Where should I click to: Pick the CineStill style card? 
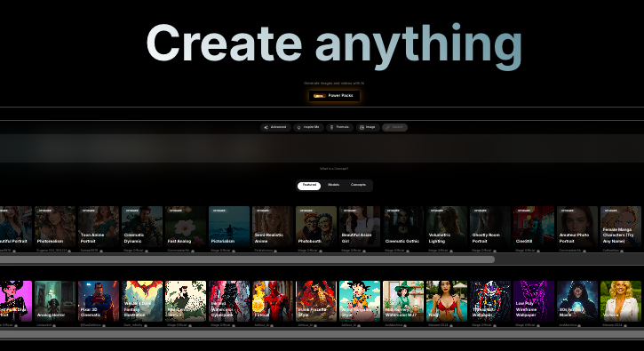[534, 227]
